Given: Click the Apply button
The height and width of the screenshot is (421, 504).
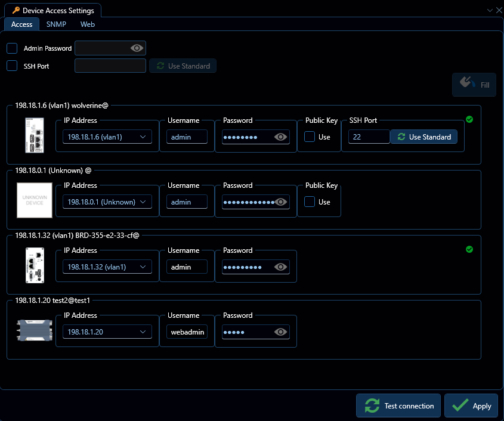Looking at the screenshot, I should (471, 405).
